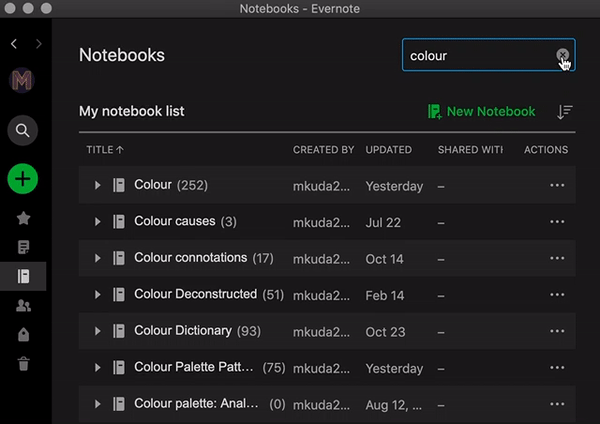Expand the Colour Deconstructed notebook
Viewport: 600px width, 424px height.
(97, 294)
